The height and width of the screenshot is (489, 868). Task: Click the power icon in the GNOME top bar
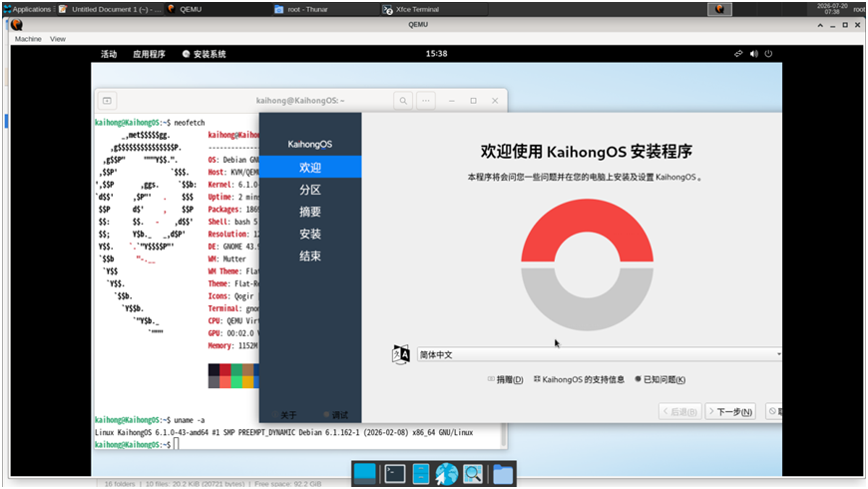[x=768, y=54]
